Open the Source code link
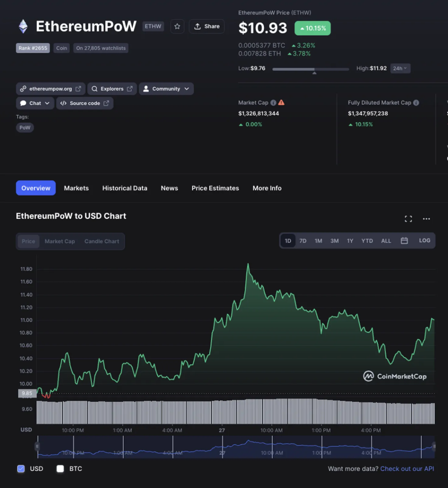Viewport: 448px width, 488px height. click(85, 103)
